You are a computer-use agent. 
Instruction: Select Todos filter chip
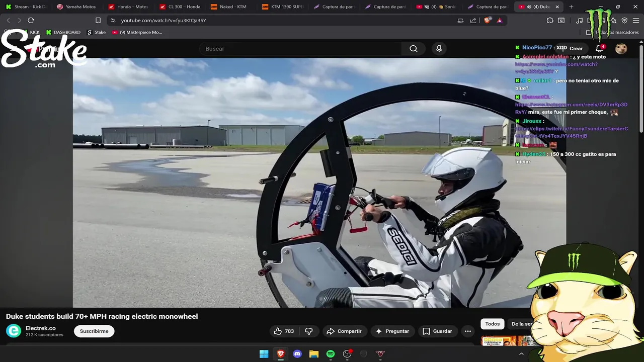[x=493, y=324]
